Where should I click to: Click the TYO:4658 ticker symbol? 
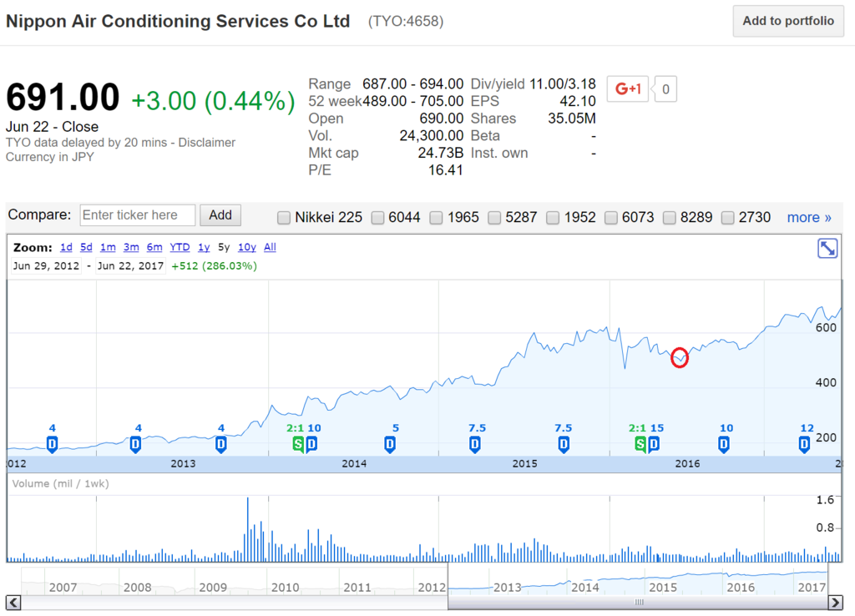406,21
